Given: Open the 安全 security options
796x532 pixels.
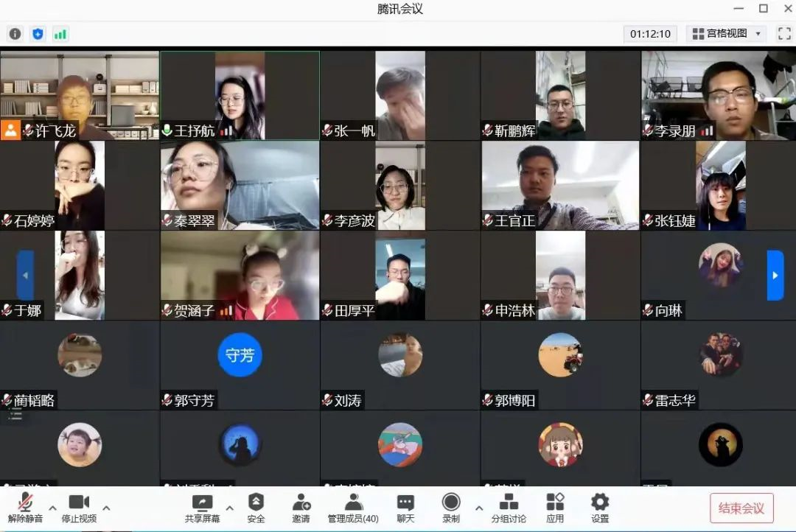Looking at the screenshot, I should pos(256,508).
